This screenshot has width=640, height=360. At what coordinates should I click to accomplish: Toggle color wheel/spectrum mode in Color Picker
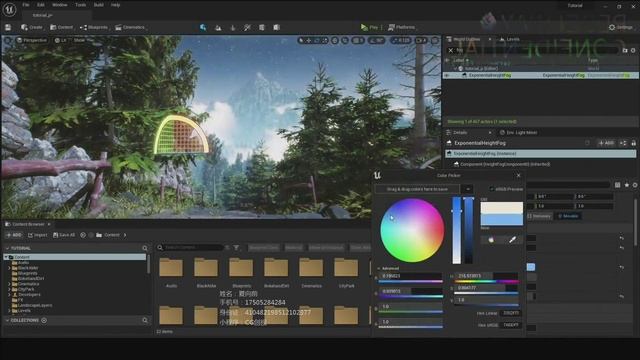pyautogui.click(x=491, y=240)
